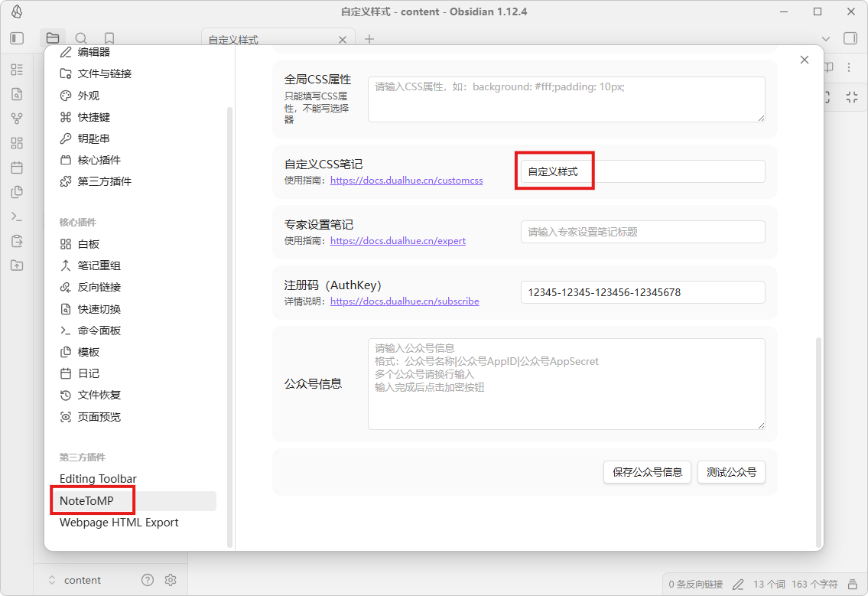The width and height of the screenshot is (868, 596).
Task: Click the 专家设置笔记 title input field
Action: coord(642,232)
